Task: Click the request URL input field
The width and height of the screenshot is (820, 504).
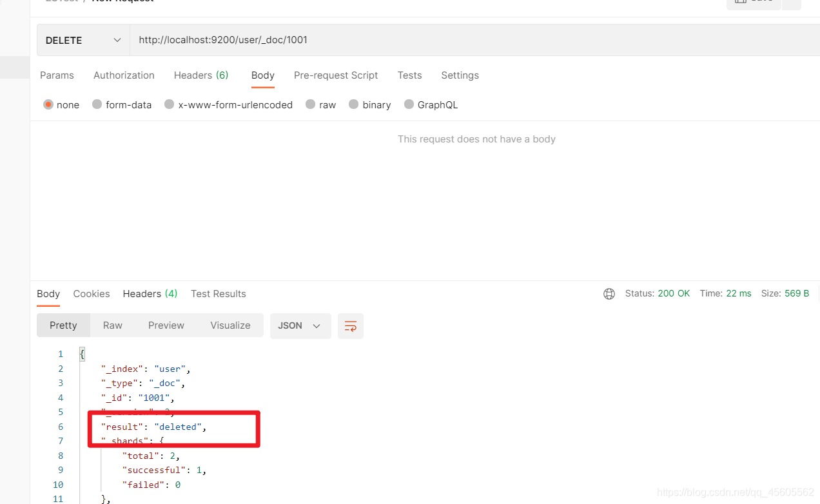Action: coord(474,40)
